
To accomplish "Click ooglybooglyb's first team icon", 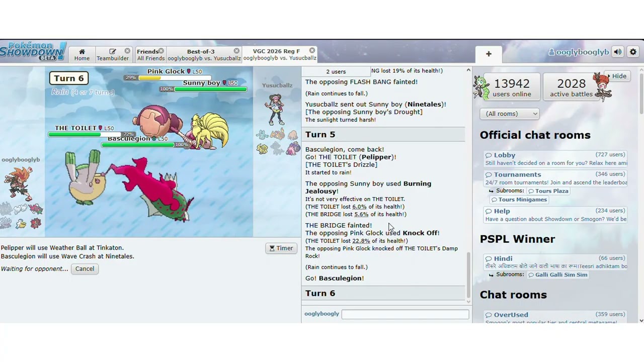I will pos(6,209).
